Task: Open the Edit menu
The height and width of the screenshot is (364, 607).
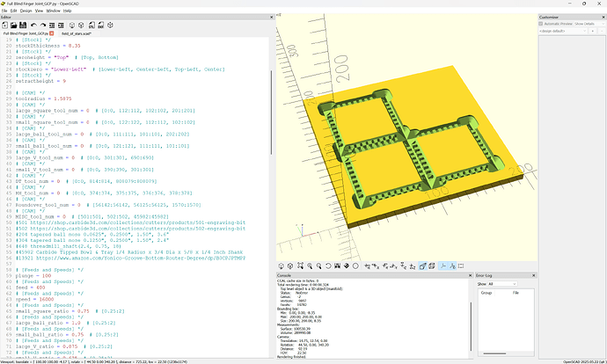Action: 13,11
